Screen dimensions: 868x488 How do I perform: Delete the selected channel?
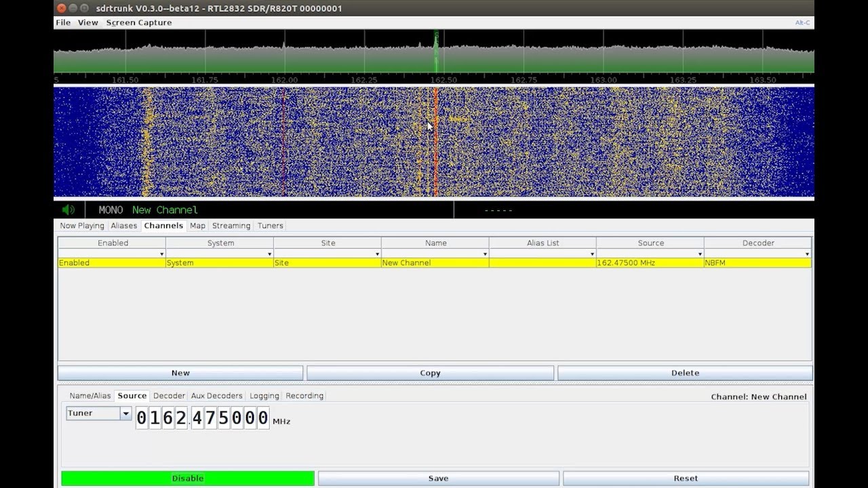(x=685, y=373)
